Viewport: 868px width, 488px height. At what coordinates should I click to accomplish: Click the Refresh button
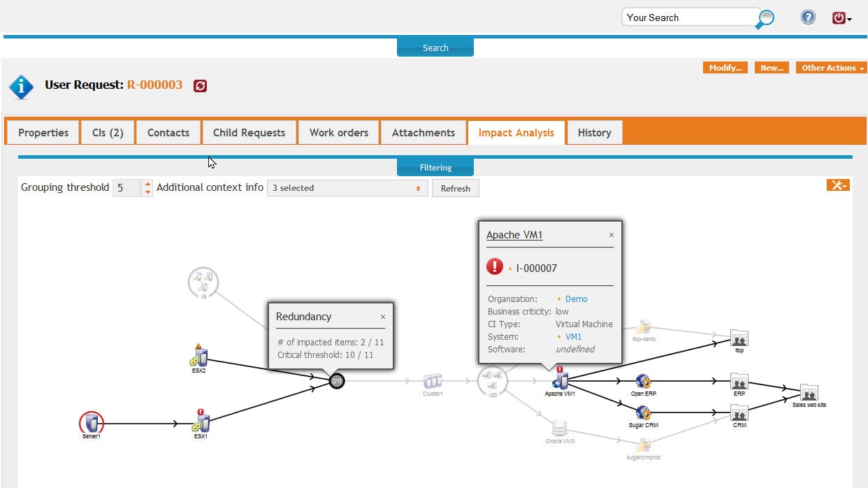(x=455, y=187)
